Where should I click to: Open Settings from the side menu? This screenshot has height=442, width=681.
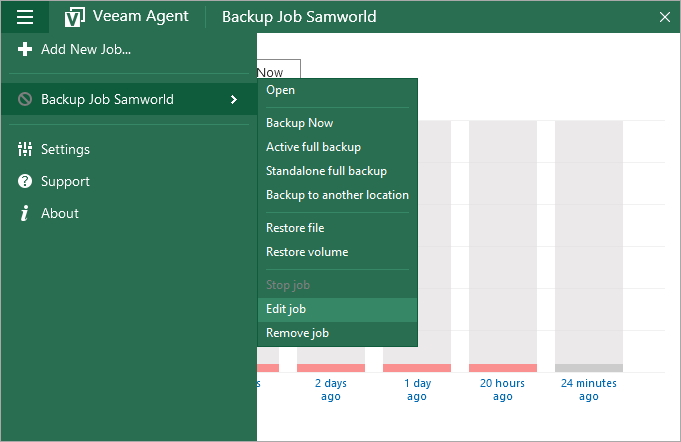pyautogui.click(x=129, y=149)
